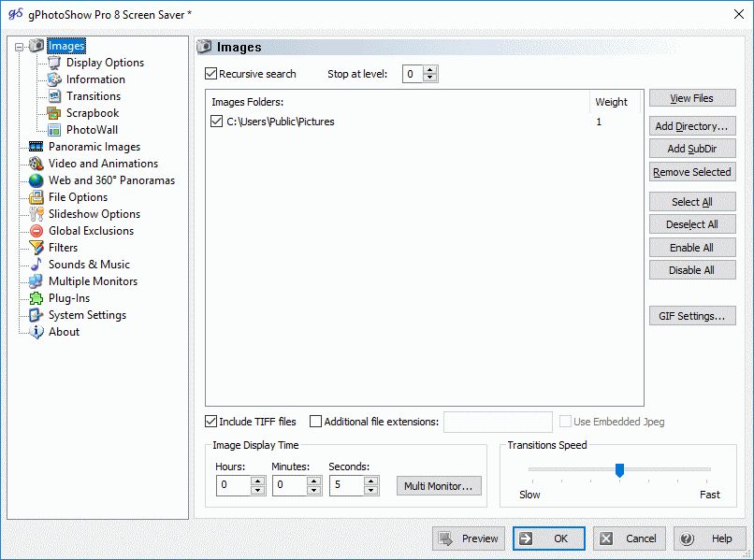
Task: Click the Filters funnel icon
Action: [x=36, y=248]
